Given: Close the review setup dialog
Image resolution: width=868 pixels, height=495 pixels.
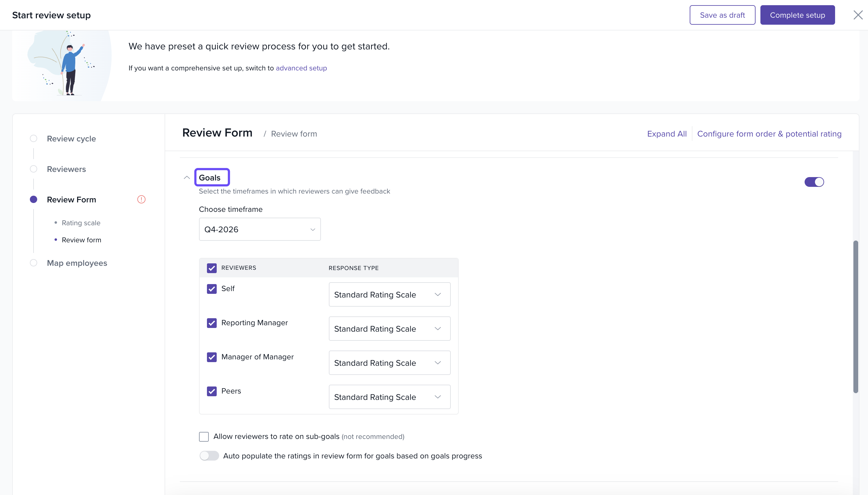Looking at the screenshot, I should [858, 15].
